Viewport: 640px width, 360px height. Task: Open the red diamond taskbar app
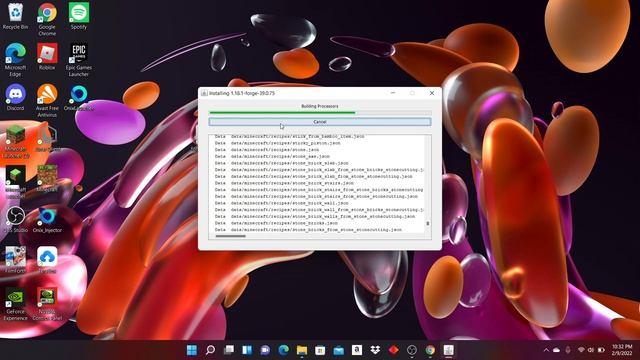pyautogui.click(x=393, y=350)
